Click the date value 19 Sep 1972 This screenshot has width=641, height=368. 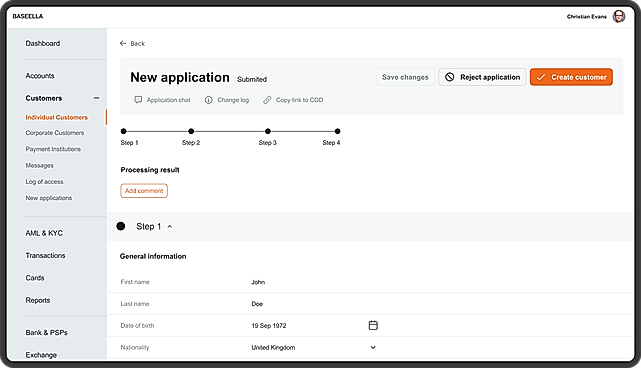click(x=269, y=326)
